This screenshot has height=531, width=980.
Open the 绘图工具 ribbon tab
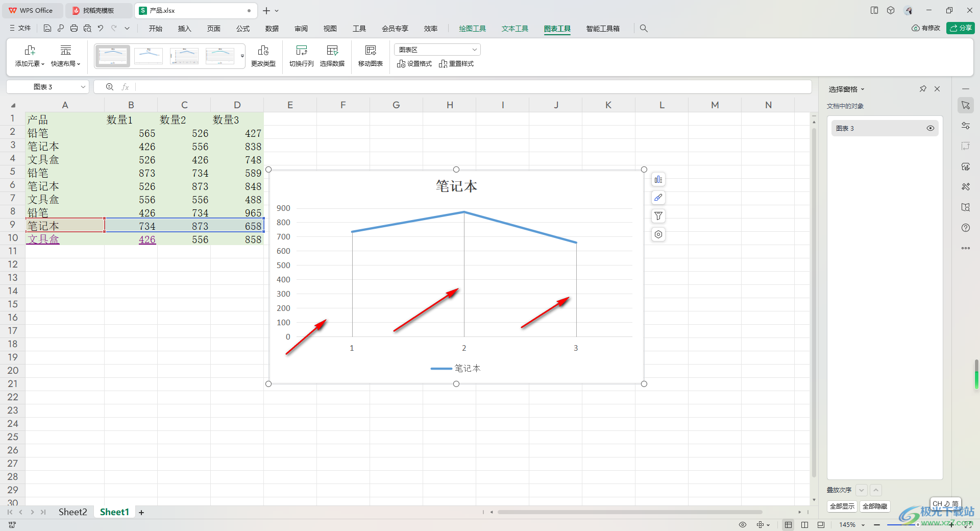(x=473, y=29)
